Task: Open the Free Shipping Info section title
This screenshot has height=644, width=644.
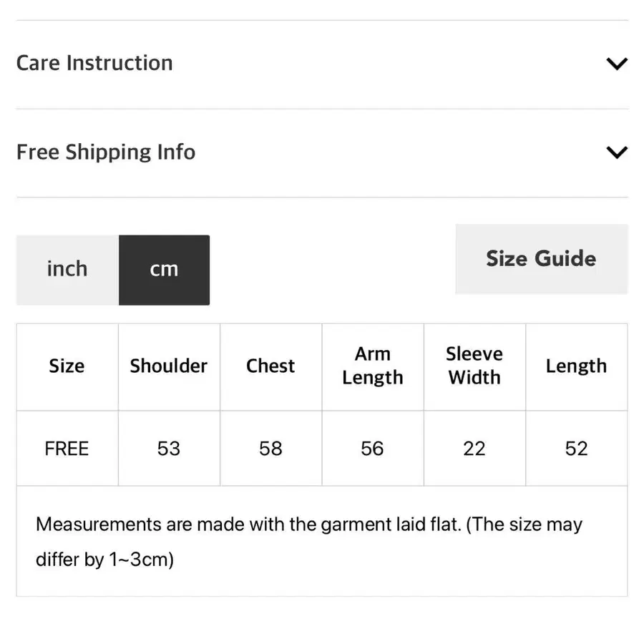Action: (106, 152)
